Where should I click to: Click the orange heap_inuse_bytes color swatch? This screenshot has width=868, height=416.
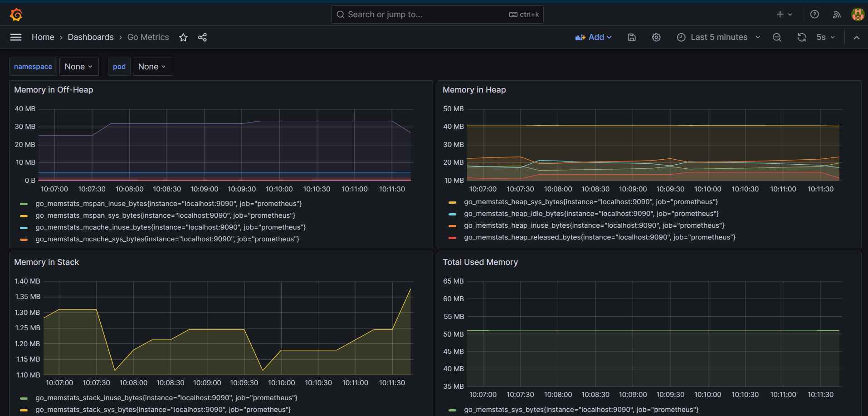coord(452,226)
